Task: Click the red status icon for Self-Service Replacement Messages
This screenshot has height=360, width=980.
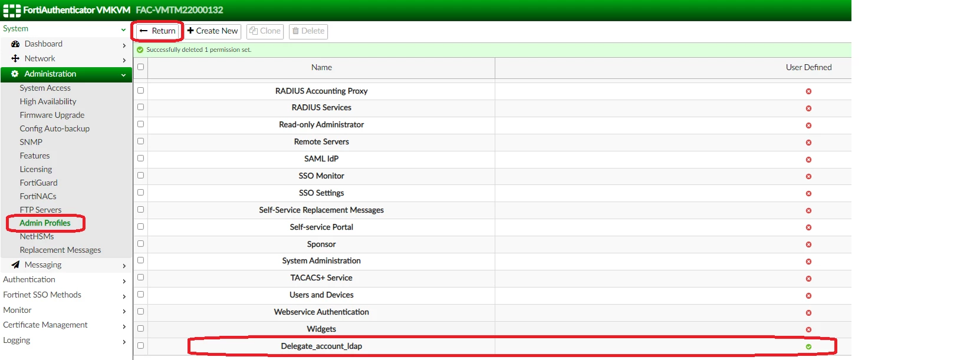Action: (808, 211)
